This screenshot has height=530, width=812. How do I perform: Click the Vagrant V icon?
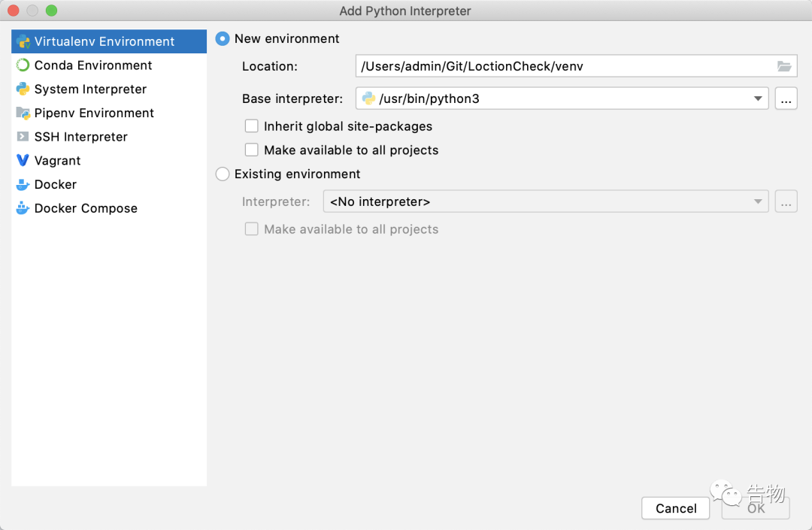(x=23, y=160)
